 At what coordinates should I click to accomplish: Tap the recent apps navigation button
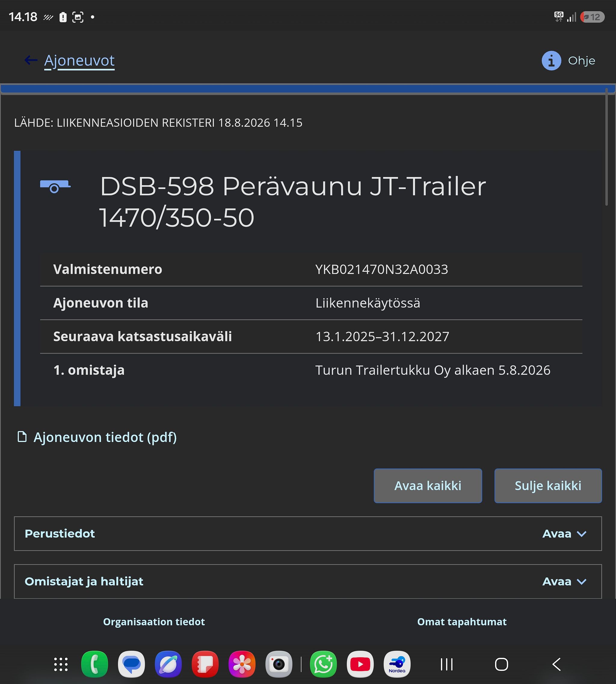(447, 664)
